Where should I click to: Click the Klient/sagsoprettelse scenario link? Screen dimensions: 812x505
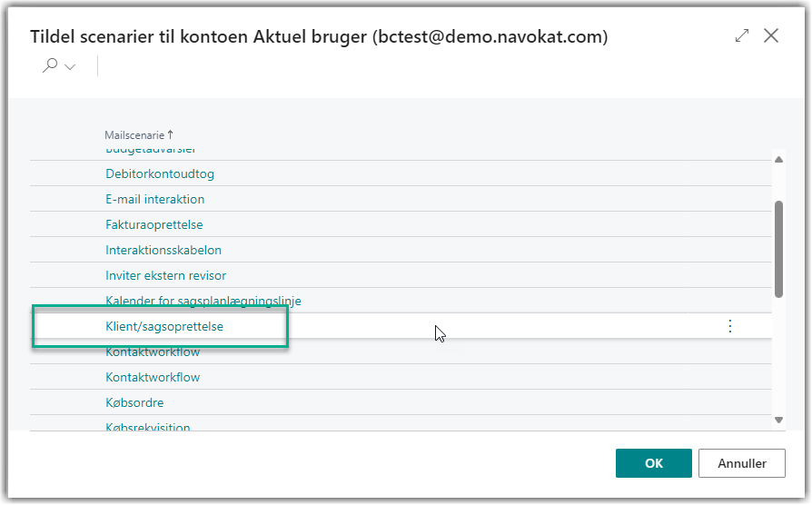click(164, 326)
